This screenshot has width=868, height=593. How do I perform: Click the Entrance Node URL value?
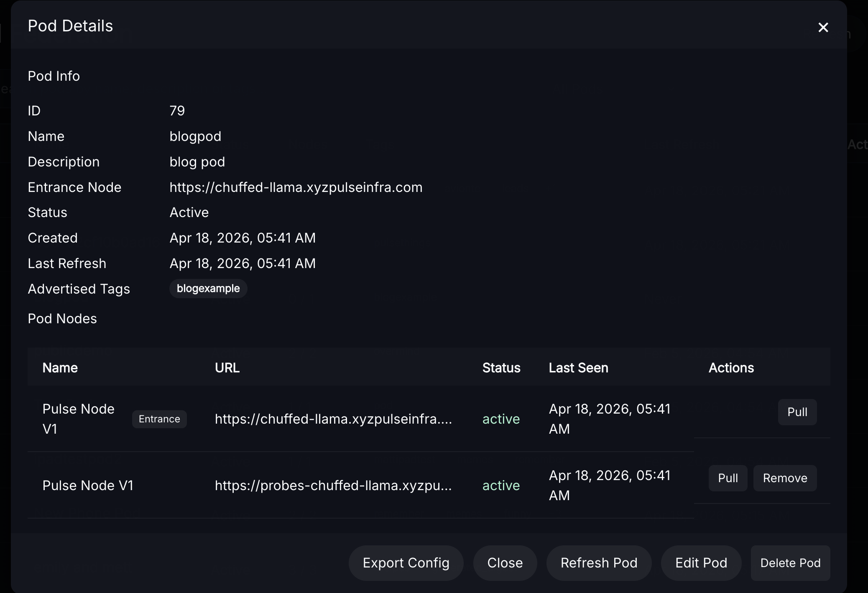(296, 187)
